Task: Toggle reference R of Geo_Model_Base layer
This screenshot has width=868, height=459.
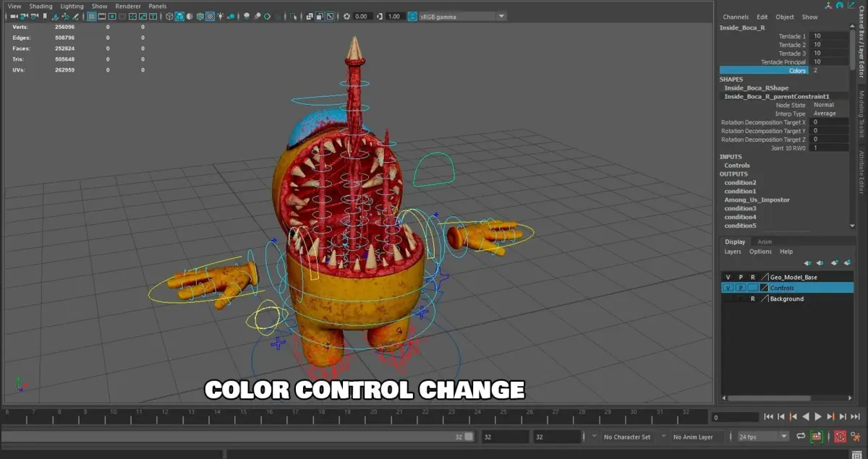Action: [753, 277]
